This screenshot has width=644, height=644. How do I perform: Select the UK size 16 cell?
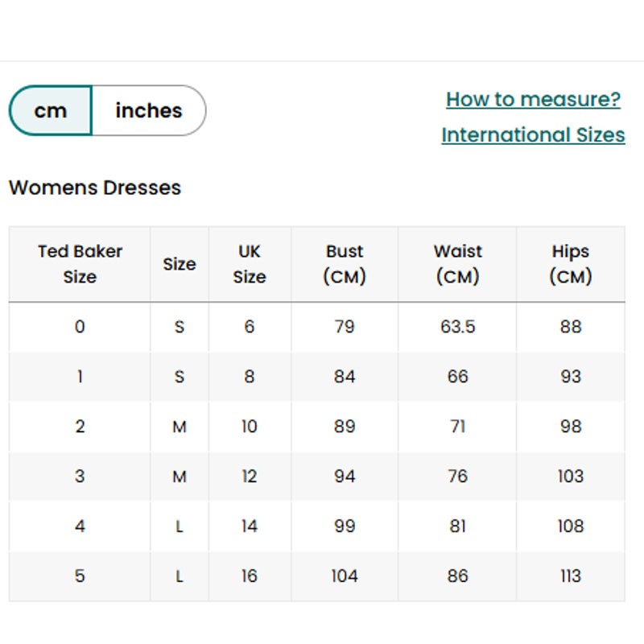point(250,576)
